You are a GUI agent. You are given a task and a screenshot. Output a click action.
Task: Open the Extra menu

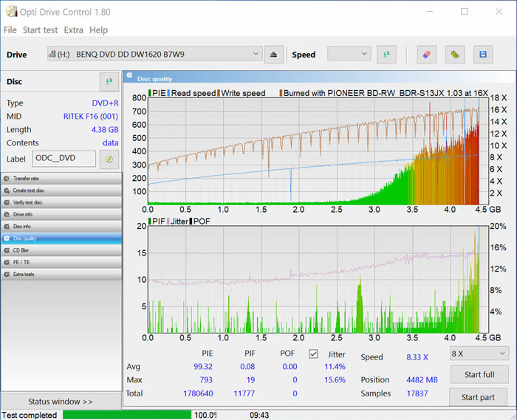[73, 30]
